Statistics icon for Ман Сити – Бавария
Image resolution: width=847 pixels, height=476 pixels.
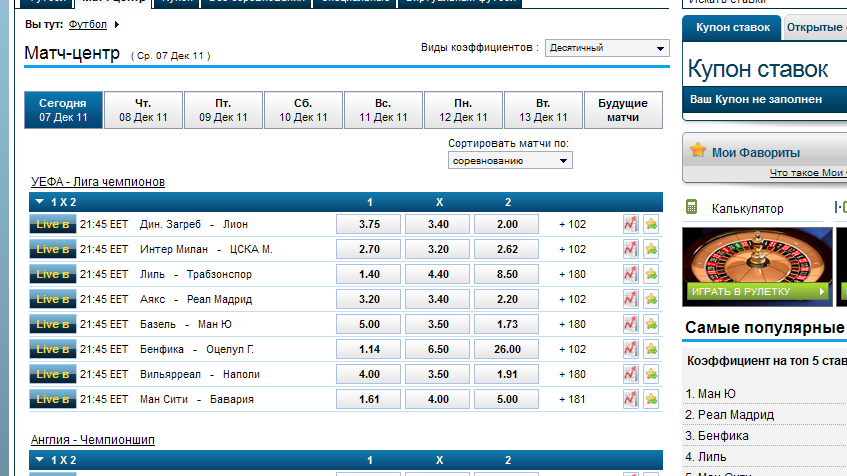pyautogui.click(x=630, y=399)
